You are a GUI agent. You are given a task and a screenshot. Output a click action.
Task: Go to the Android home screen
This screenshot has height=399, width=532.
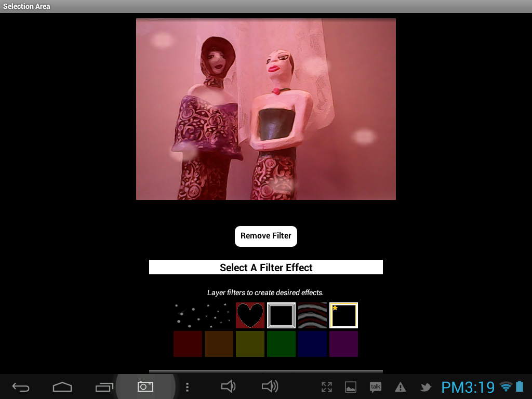[x=62, y=387]
